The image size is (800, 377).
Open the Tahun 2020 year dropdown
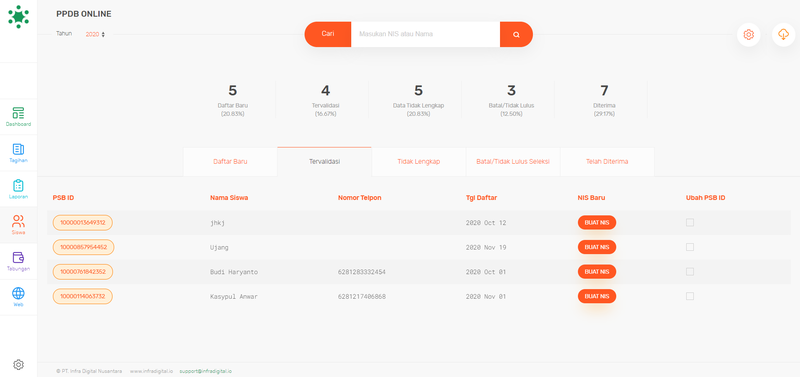[95, 34]
